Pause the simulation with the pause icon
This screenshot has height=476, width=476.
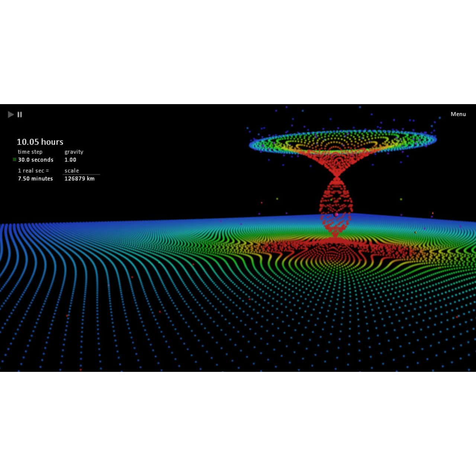pos(20,115)
